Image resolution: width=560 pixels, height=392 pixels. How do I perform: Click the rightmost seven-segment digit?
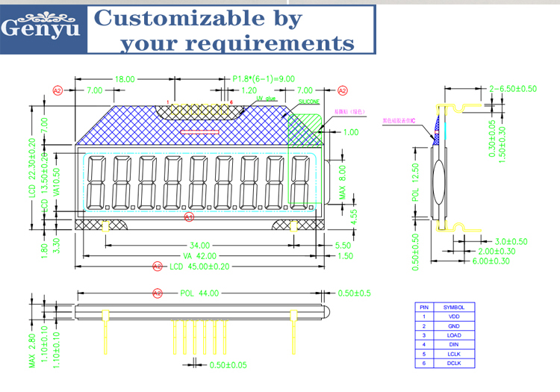tap(301, 181)
